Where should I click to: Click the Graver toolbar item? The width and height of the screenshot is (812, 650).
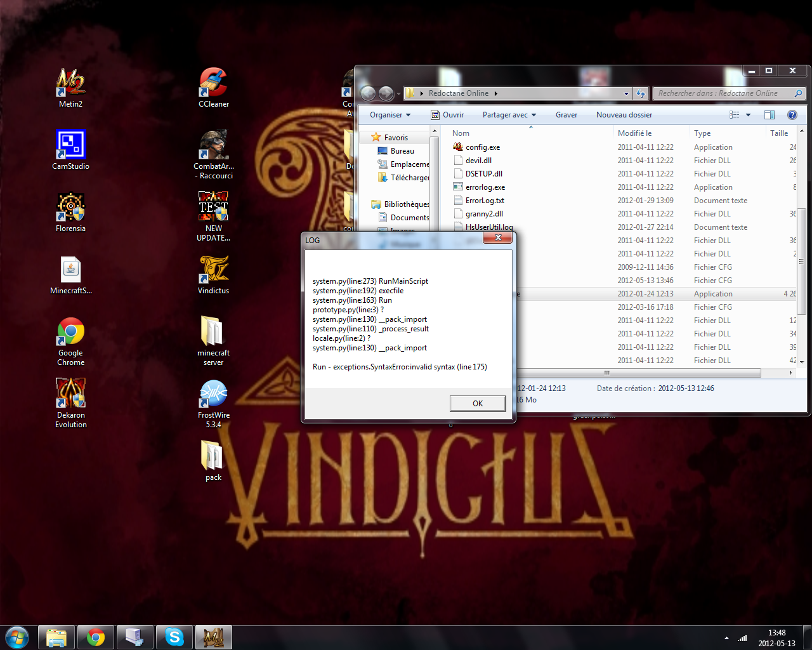click(566, 115)
